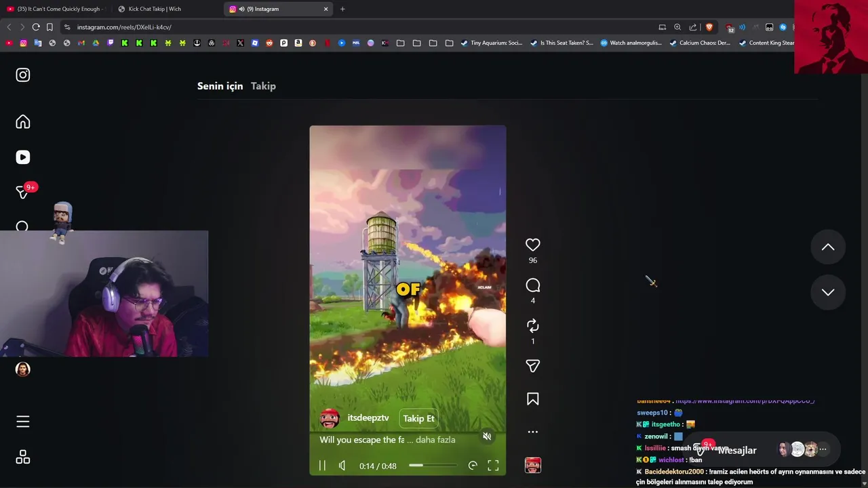This screenshot has width=868, height=488.
Task: Switch to the YouTube 'It Can't Come Quickly Enough' tab
Action: click(x=54, y=9)
